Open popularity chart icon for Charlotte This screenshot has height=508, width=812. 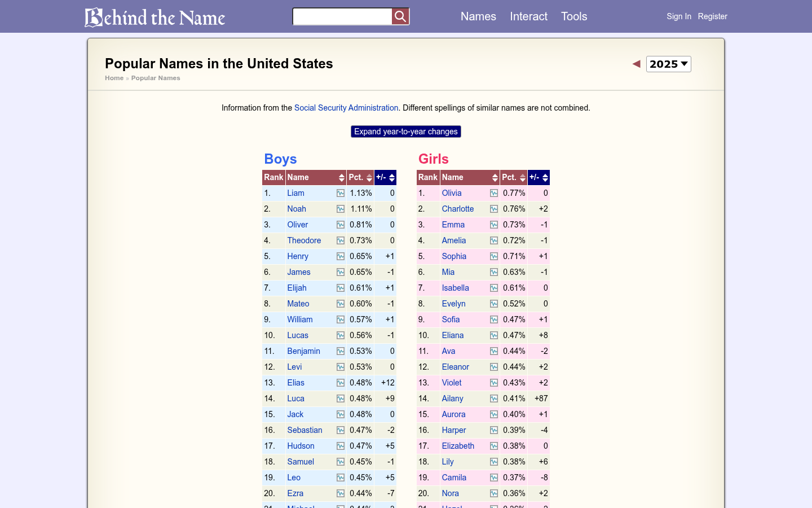(x=494, y=209)
